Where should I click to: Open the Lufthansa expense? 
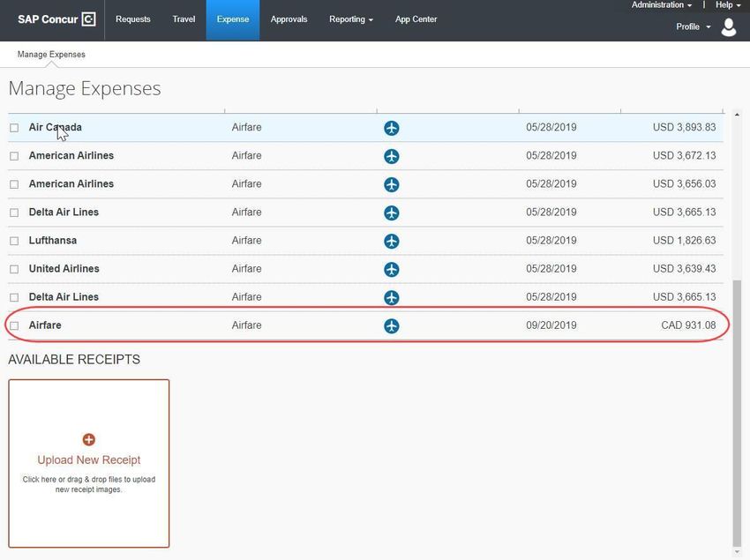(53, 240)
